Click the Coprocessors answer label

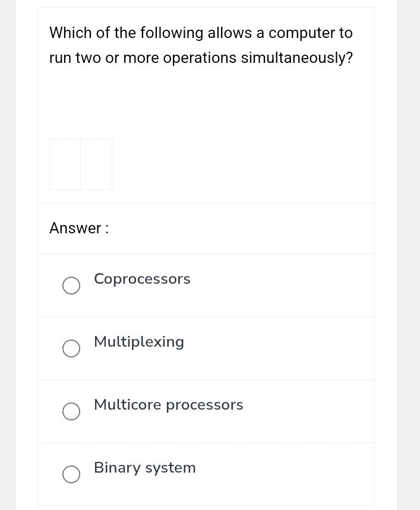142,278
